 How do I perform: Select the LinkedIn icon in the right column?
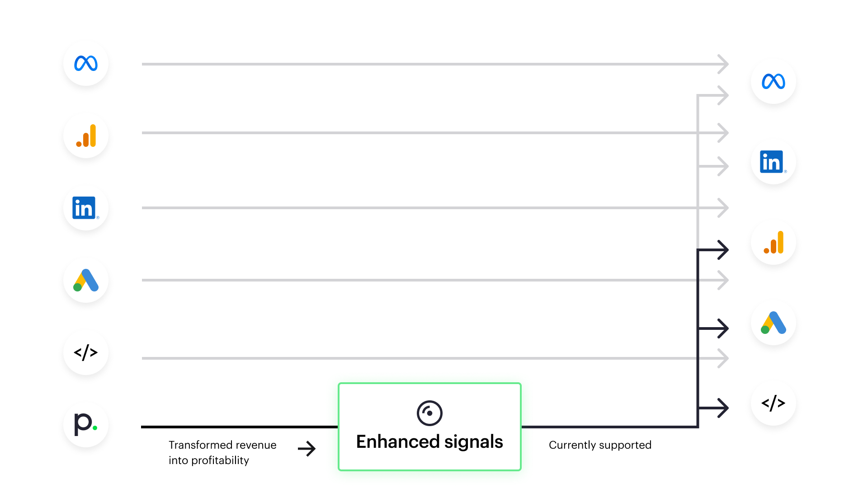pos(774,162)
